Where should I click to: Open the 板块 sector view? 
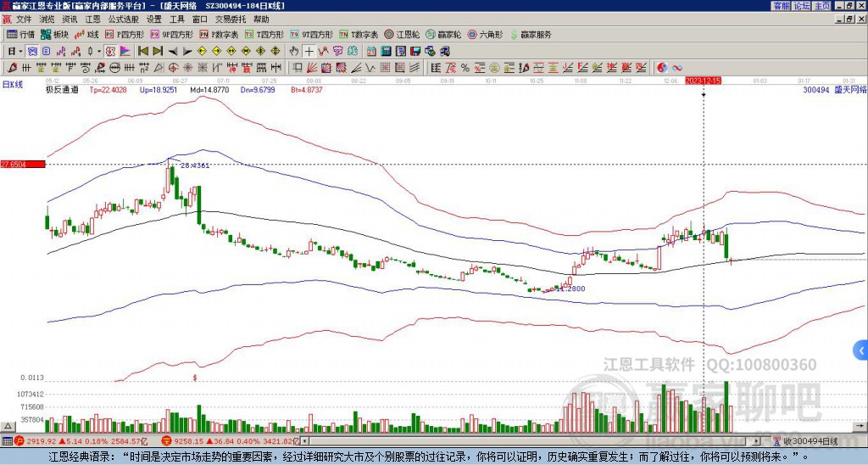[x=55, y=34]
